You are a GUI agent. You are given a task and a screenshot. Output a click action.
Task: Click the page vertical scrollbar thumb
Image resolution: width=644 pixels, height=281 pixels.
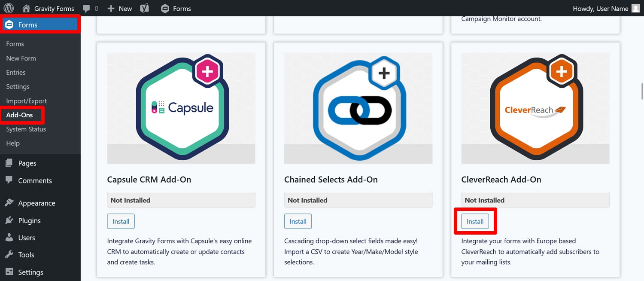[x=642, y=92]
